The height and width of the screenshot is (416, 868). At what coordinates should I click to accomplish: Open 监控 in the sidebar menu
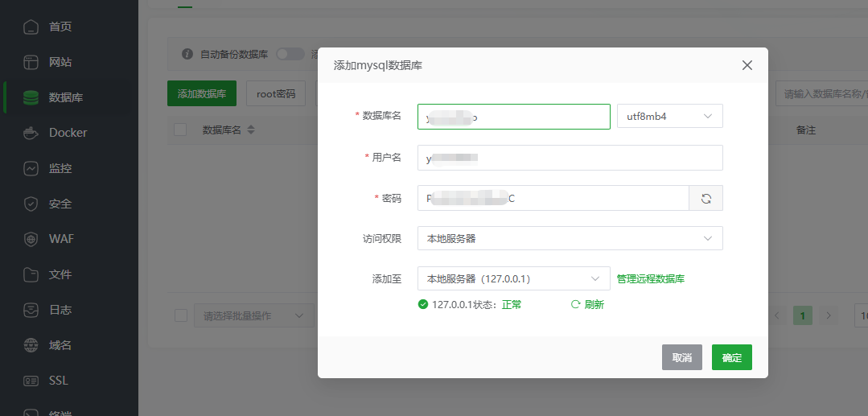click(60, 168)
